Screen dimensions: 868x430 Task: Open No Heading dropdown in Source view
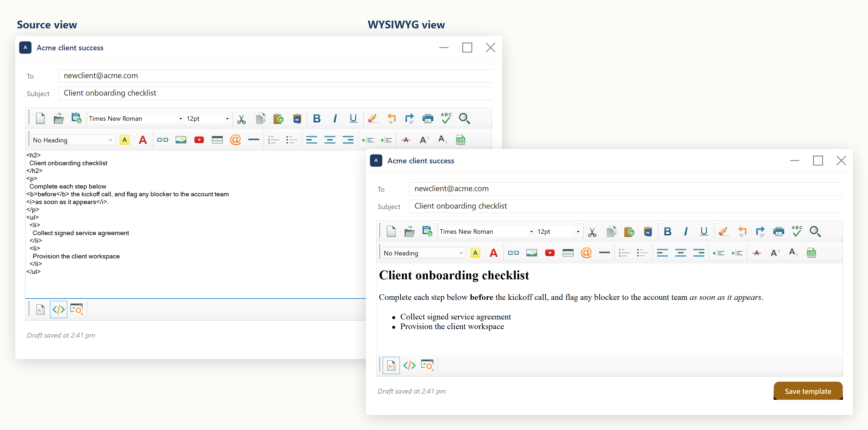point(73,140)
